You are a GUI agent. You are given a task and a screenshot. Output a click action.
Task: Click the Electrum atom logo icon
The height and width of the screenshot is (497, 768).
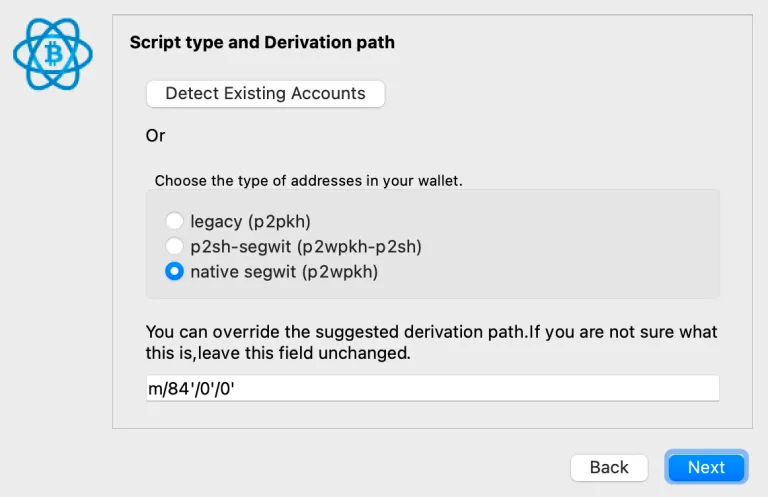(x=53, y=54)
